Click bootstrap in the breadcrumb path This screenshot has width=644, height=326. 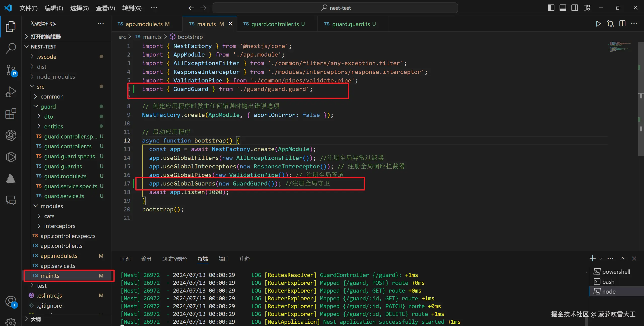click(x=190, y=37)
